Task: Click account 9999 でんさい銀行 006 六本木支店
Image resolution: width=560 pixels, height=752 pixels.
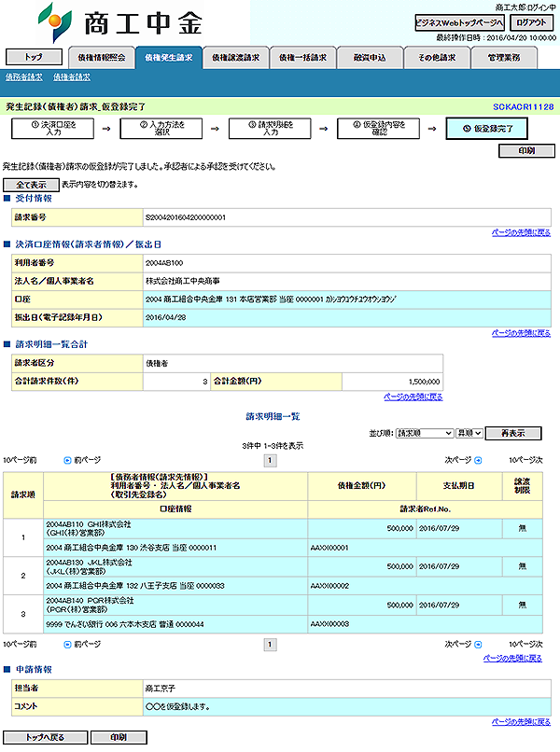Action: pos(125,624)
